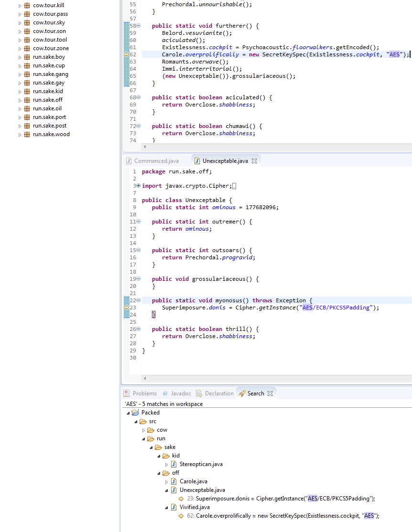
Task: Collapse the run folder in search results
Action: point(143,439)
